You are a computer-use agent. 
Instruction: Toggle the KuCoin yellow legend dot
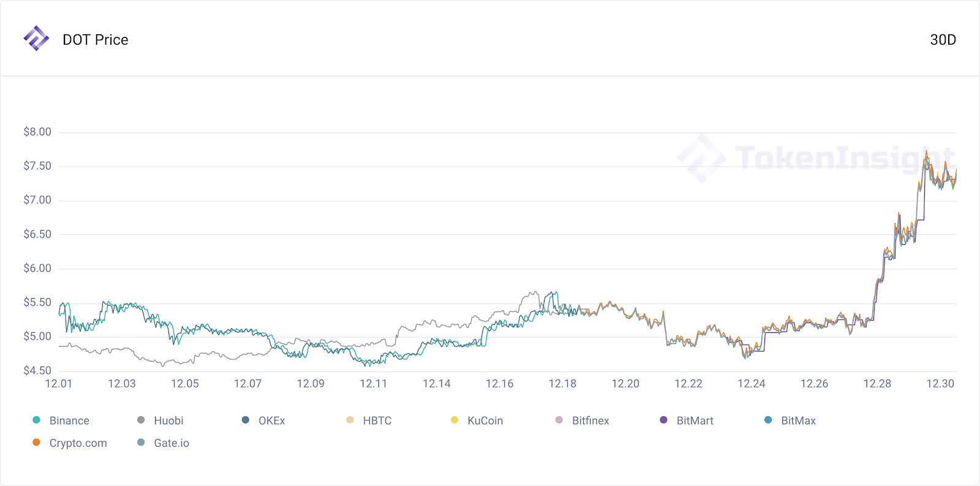[x=454, y=420]
